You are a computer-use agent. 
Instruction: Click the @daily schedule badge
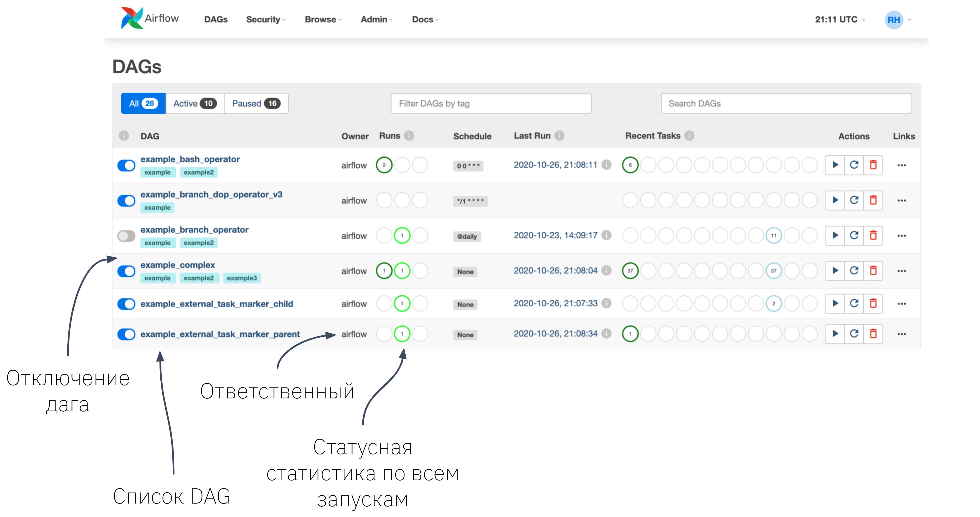[x=467, y=236]
